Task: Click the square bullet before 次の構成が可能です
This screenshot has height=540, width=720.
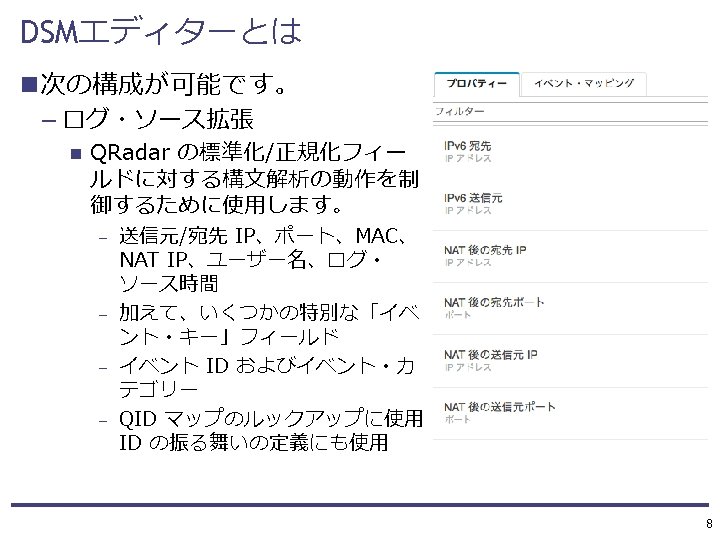Action: [x=29, y=84]
